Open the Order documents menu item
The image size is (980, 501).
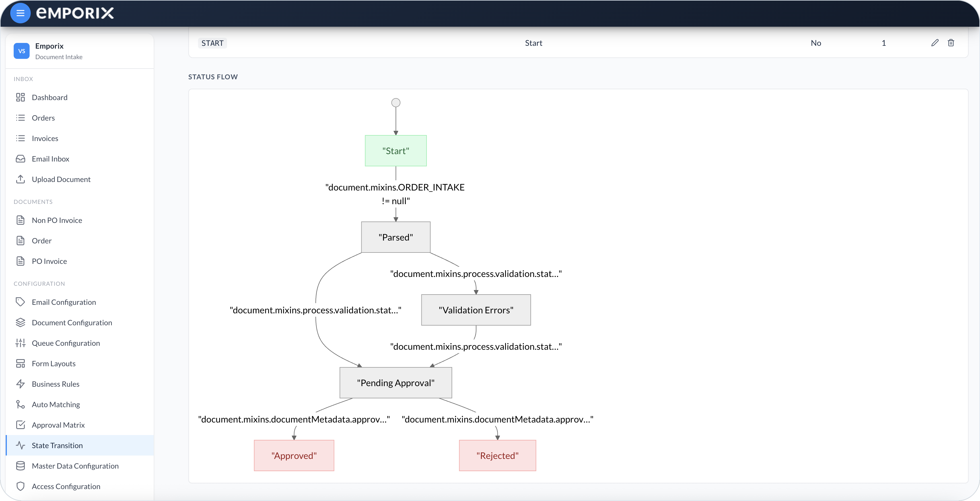coord(80,241)
